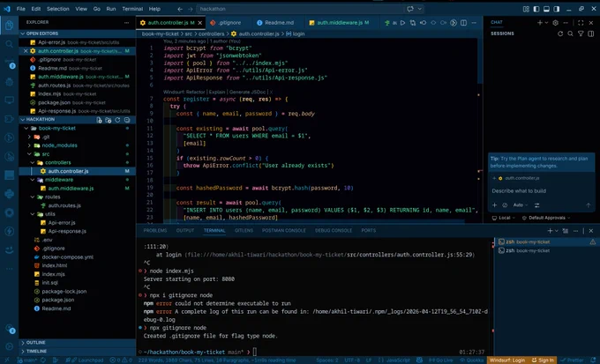
Task: Collapse all folders in explorer
Action: (127, 120)
